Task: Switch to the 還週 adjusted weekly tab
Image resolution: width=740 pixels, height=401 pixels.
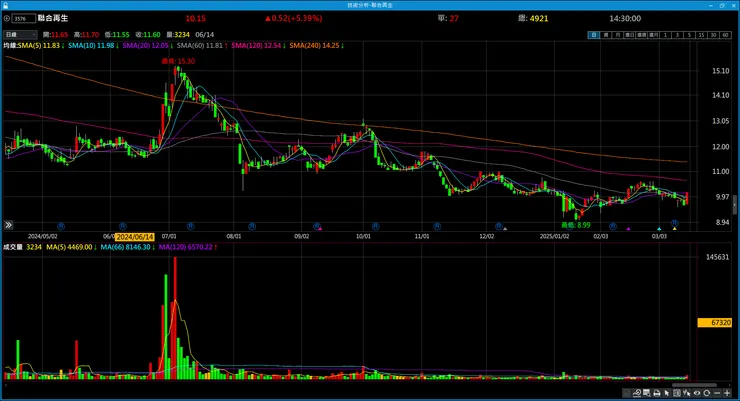Action: point(641,35)
